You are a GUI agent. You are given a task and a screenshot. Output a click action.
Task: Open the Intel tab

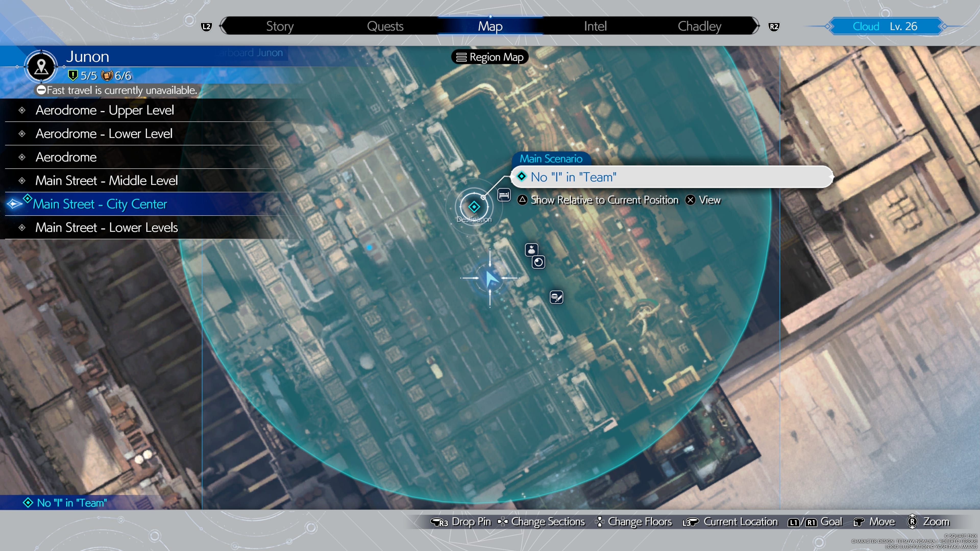pos(595,26)
